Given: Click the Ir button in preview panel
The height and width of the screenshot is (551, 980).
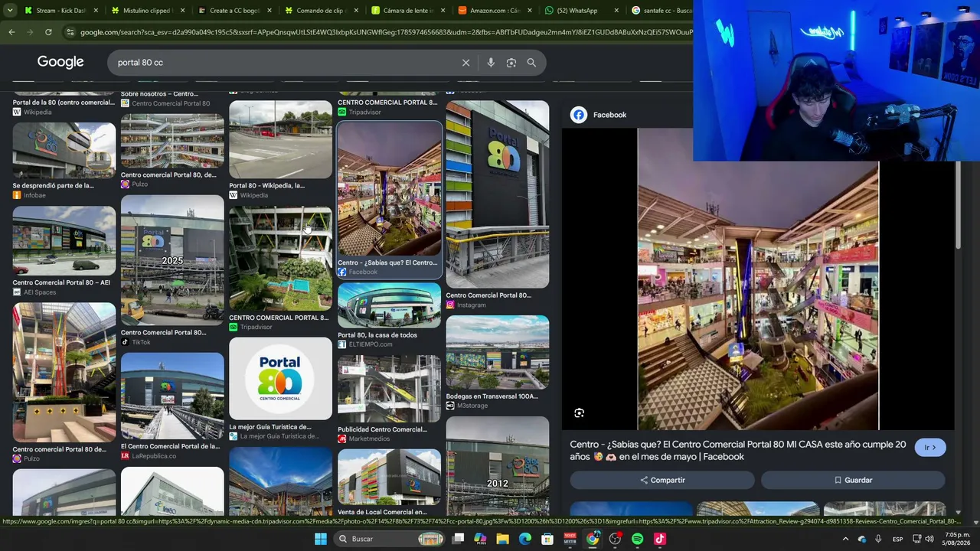Looking at the screenshot, I should (930, 448).
